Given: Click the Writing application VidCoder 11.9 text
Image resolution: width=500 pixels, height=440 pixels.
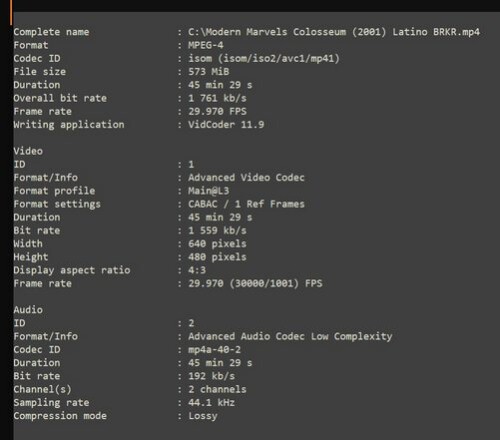Looking at the screenshot, I should (226, 125).
